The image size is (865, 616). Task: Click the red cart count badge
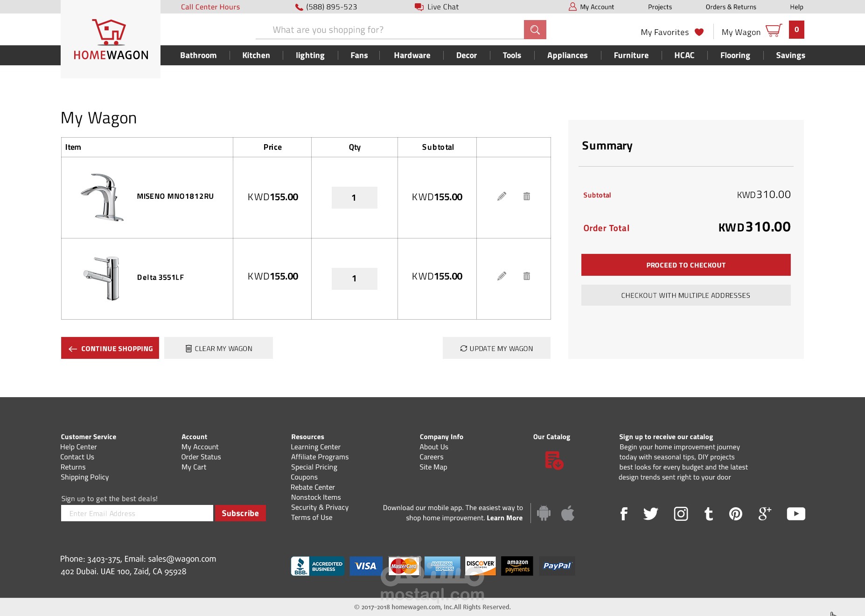[x=796, y=30]
